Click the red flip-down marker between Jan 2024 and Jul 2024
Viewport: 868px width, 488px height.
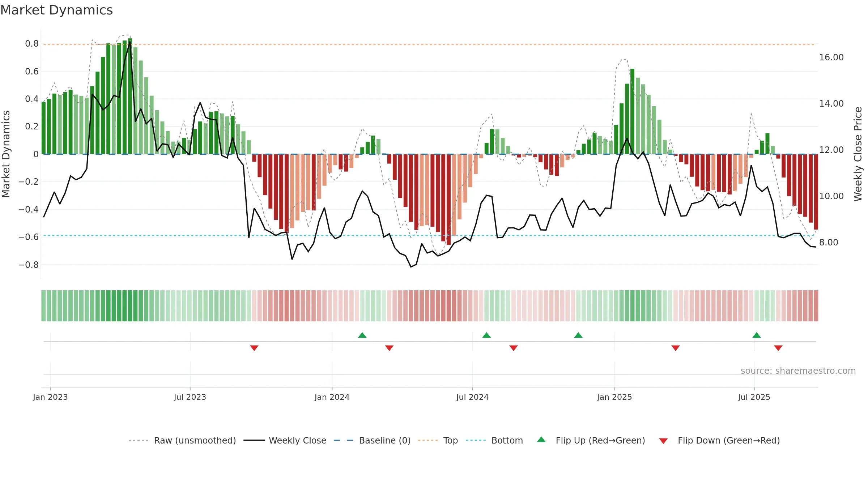point(389,348)
